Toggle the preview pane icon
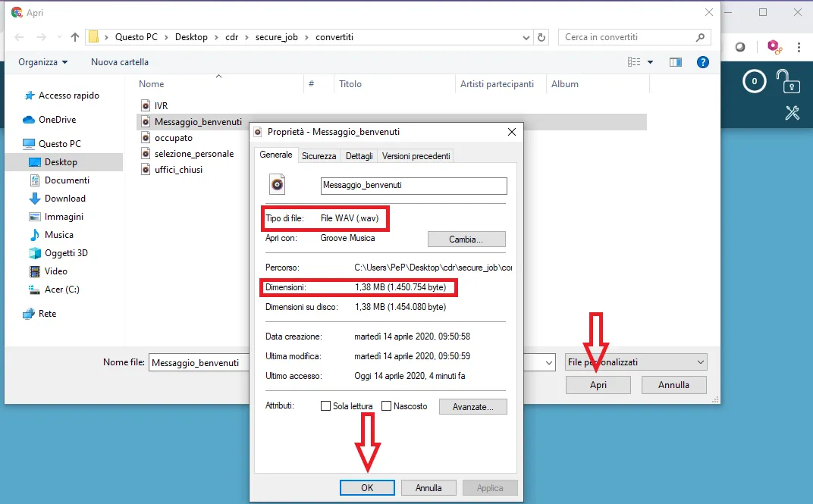The height and width of the screenshot is (504, 813). click(x=675, y=62)
